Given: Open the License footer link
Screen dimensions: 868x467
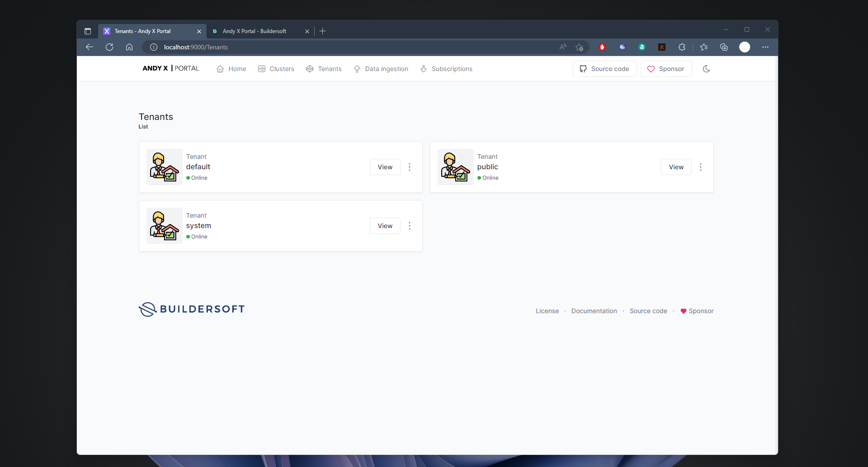Looking at the screenshot, I should [547, 311].
